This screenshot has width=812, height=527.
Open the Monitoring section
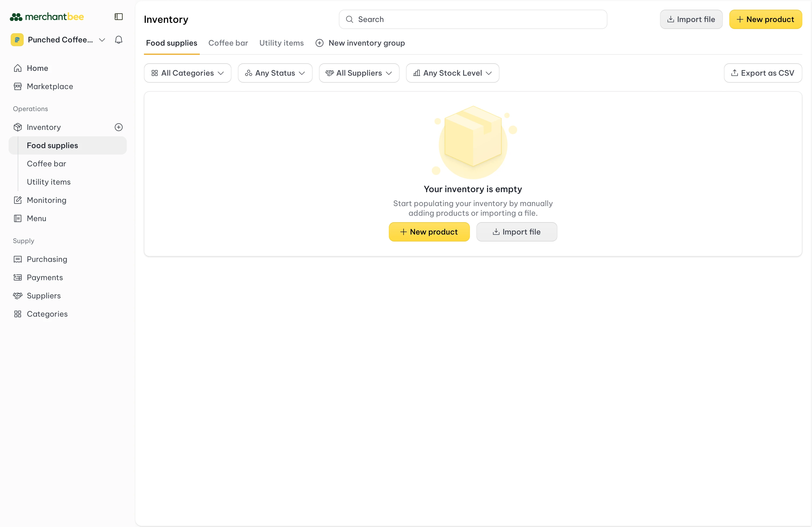46,200
